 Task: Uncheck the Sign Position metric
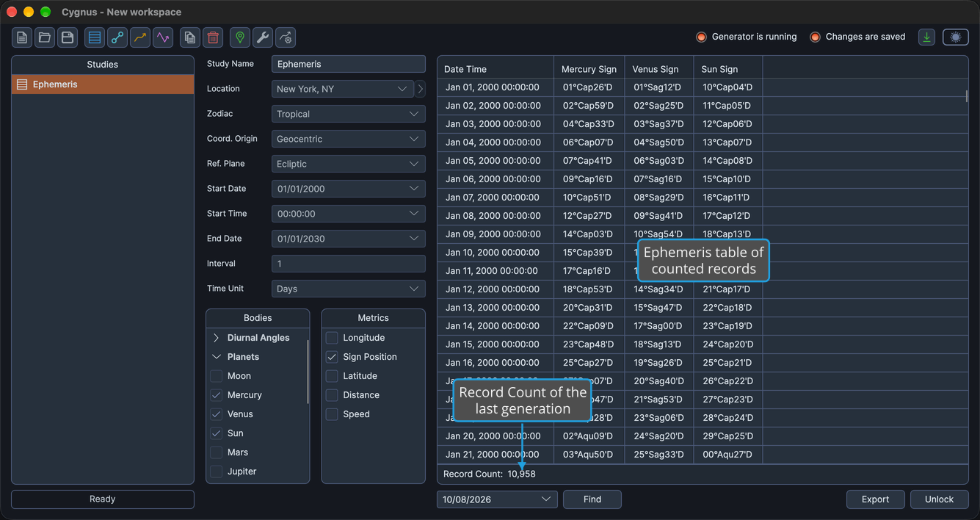click(332, 357)
